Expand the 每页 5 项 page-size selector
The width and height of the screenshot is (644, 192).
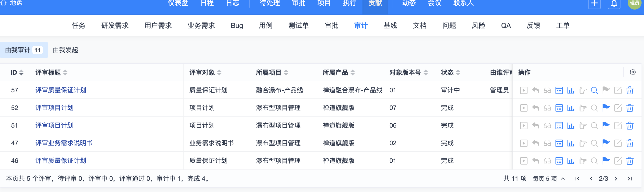[x=549, y=179]
